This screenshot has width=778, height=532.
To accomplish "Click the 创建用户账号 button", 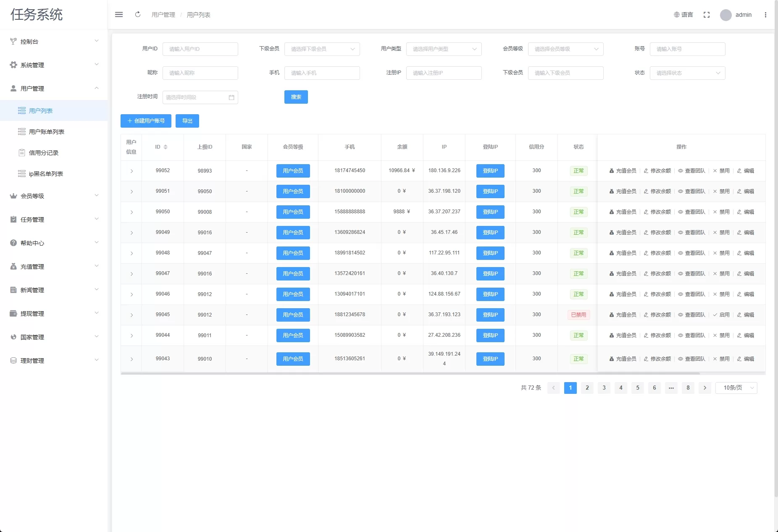I will coord(146,121).
